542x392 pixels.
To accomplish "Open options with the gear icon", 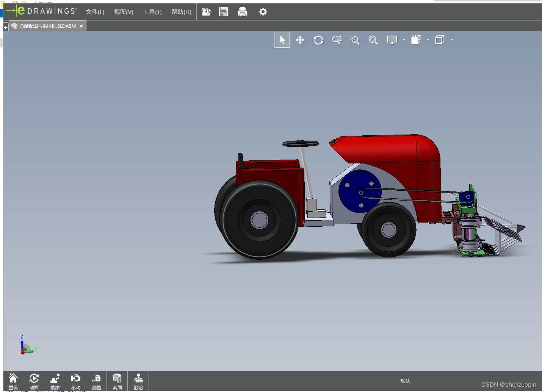I will [x=263, y=12].
